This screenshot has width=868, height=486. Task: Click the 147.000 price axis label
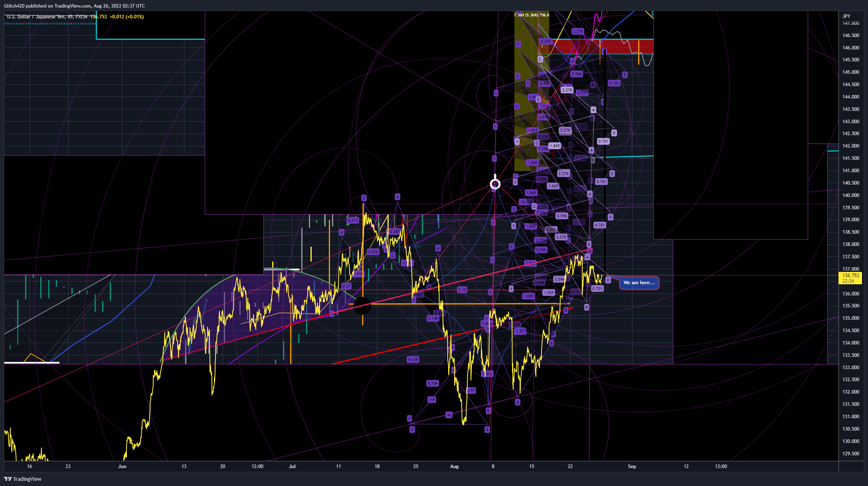pyautogui.click(x=851, y=23)
